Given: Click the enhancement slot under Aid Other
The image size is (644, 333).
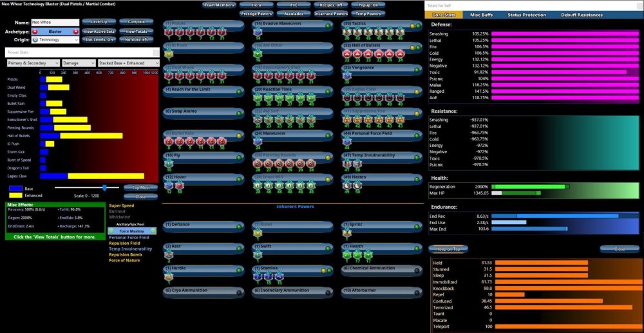Looking at the screenshot, I should tap(258, 54).
